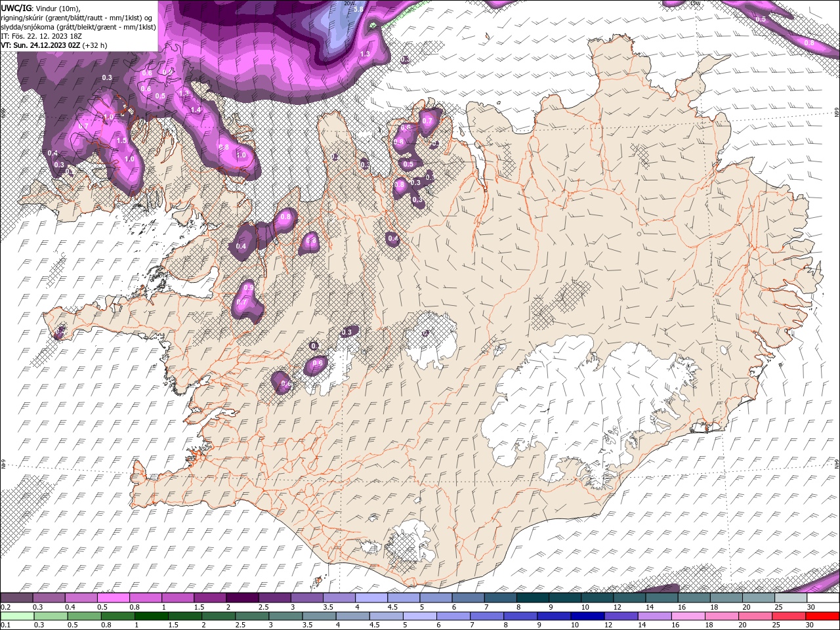Click lower rain scale swatch between 0.1 and 0.3

[17, 616]
